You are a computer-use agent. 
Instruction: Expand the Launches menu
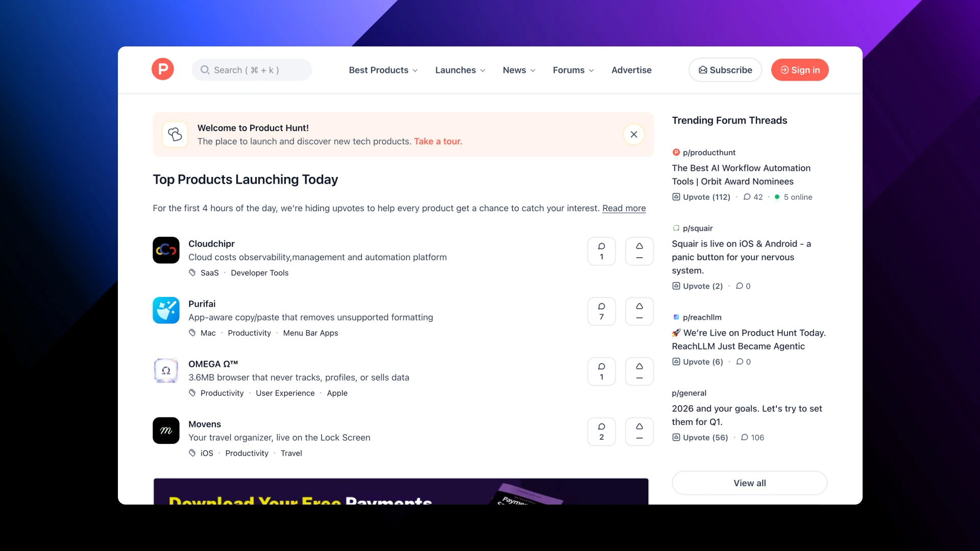click(x=460, y=70)
